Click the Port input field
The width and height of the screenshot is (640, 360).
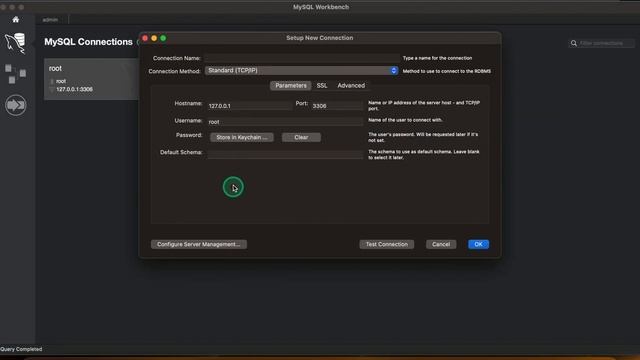click(x=337, y=106)
